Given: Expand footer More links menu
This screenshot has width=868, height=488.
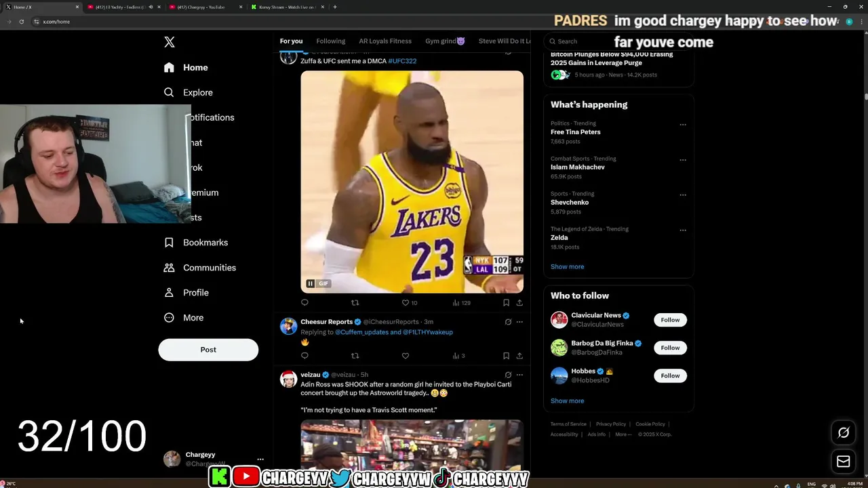Looking at the screenshot, I should click(623, 434).
